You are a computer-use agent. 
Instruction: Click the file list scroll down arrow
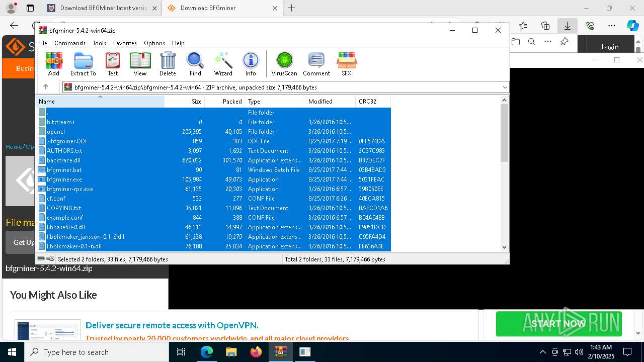[x=505, y=247]
